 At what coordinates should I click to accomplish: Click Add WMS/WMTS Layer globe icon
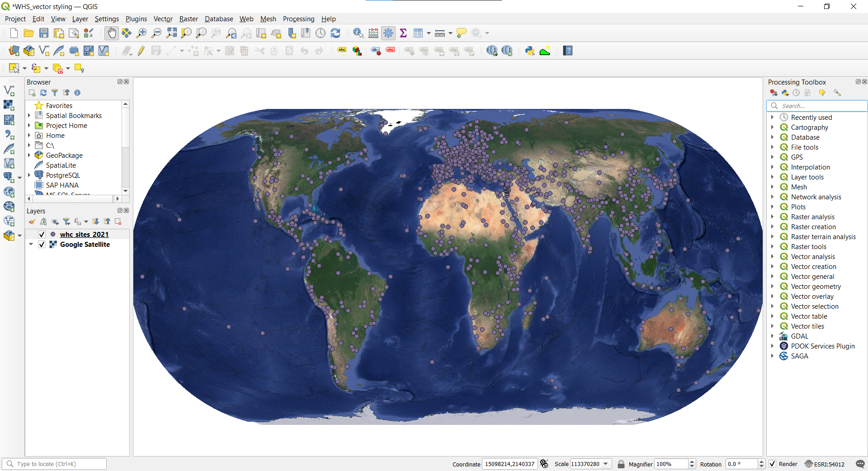tap(9, 192)
